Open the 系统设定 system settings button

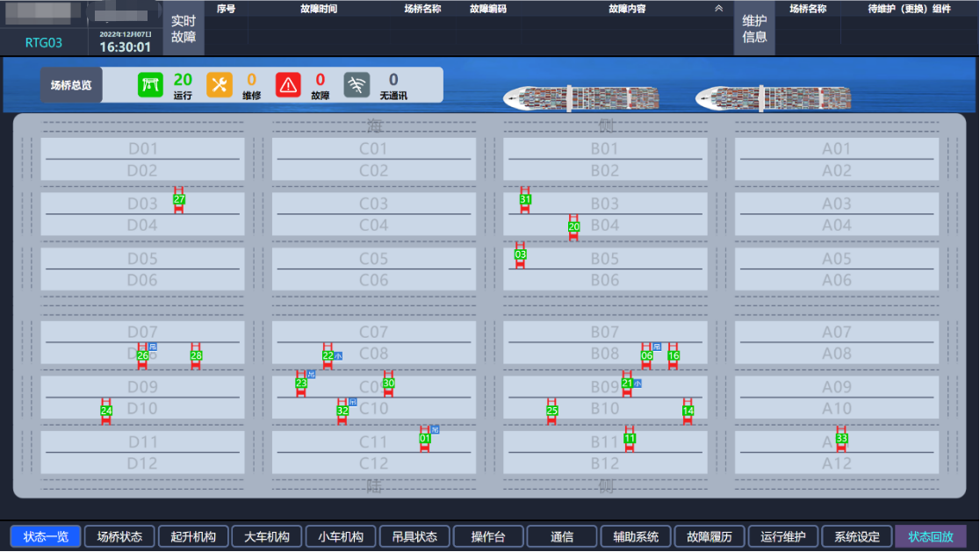(x=856, y=536)
